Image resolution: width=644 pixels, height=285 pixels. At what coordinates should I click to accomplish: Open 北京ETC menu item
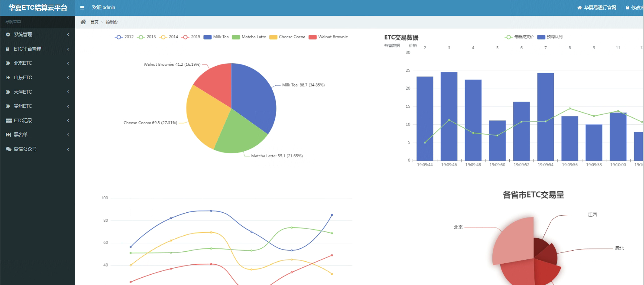click(x=38, y=63)
